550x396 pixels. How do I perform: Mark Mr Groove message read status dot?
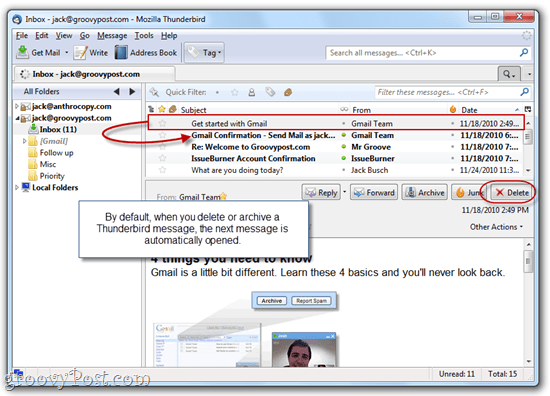[343, 147]
